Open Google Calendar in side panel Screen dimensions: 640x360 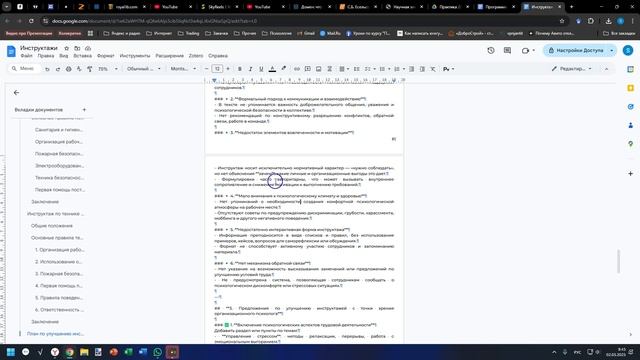[x=631, y=69]
